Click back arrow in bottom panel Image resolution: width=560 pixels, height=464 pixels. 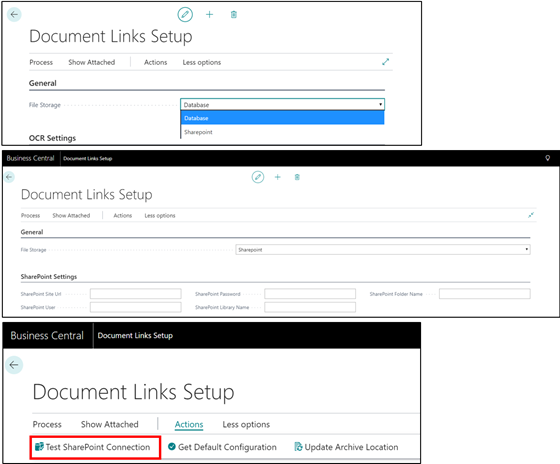click(x=14, y=365)
